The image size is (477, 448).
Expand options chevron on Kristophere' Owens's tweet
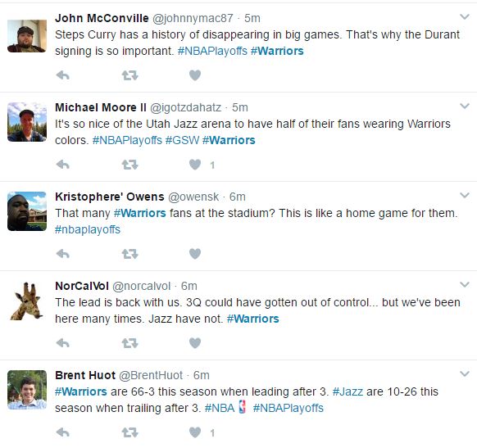pyautogui.click(x=465, y=195)
